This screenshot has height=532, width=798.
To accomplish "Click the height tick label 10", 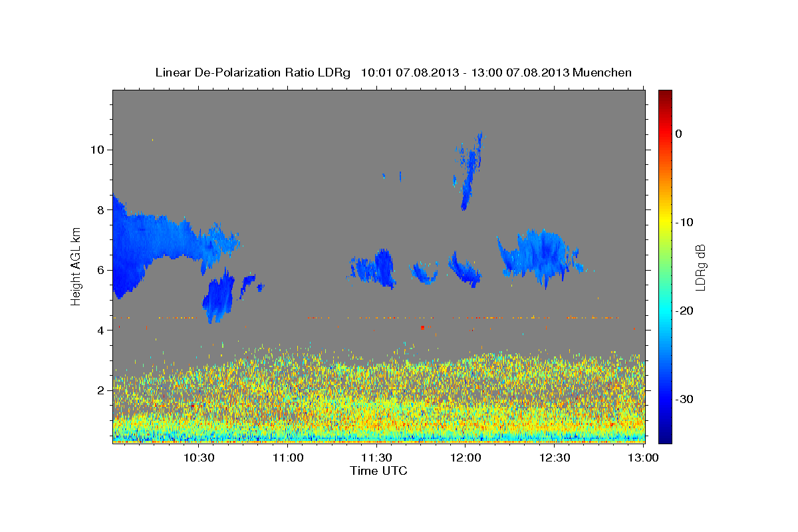I will [x=97, y=150].
